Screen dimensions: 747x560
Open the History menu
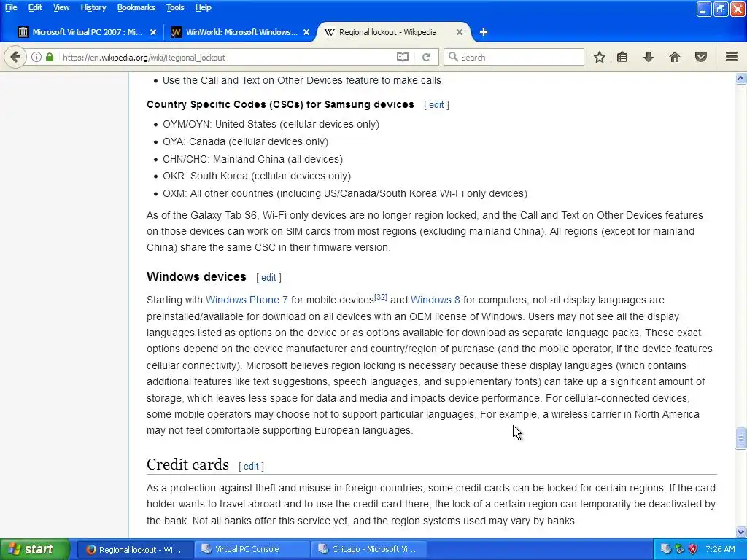[93, 7]
